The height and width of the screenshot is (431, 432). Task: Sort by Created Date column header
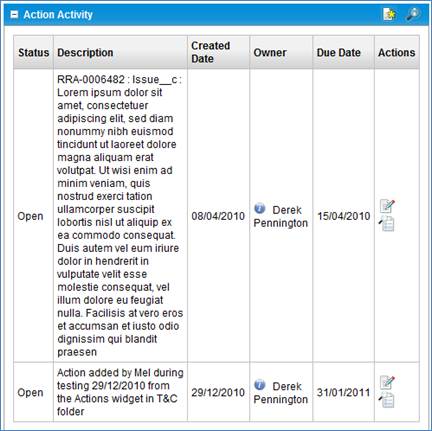click(x=211, y=52)
